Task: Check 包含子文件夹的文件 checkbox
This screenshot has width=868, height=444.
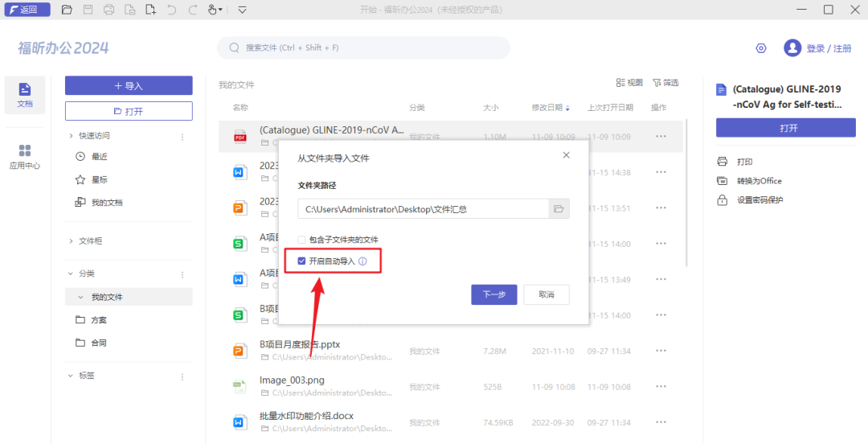Action: tap(301, 240)
